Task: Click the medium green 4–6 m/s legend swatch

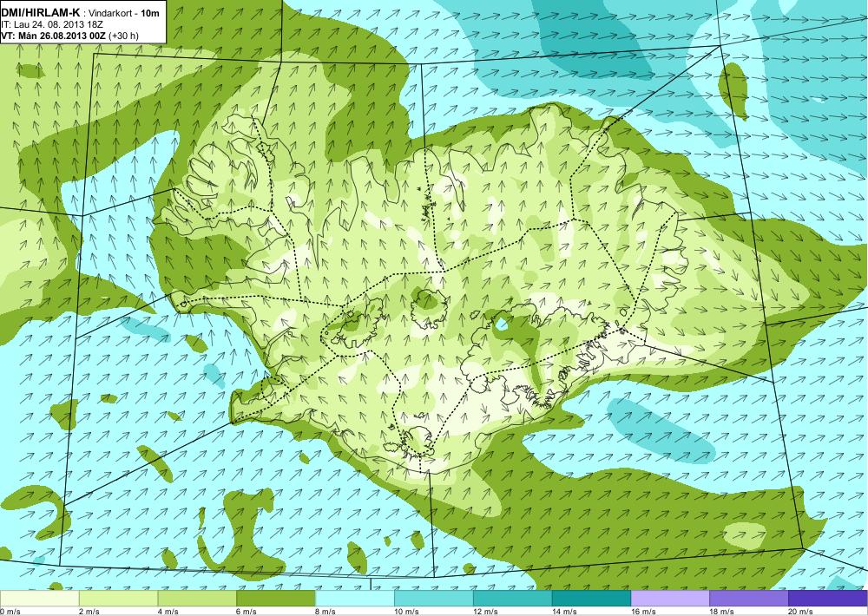Action: pyautogui.click(x=197, y=599)
